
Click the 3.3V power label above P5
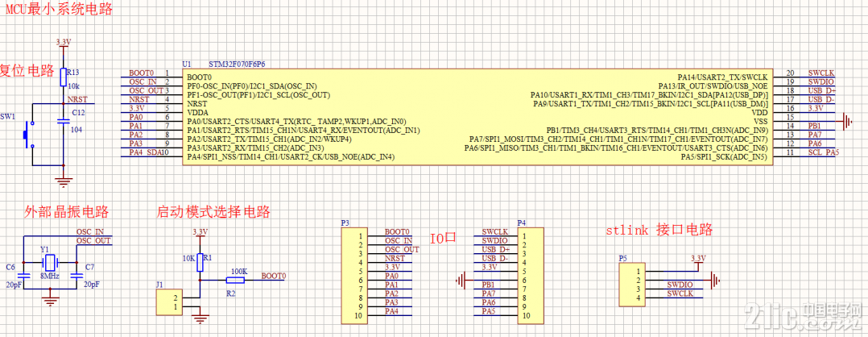click(x=699, y=258)
